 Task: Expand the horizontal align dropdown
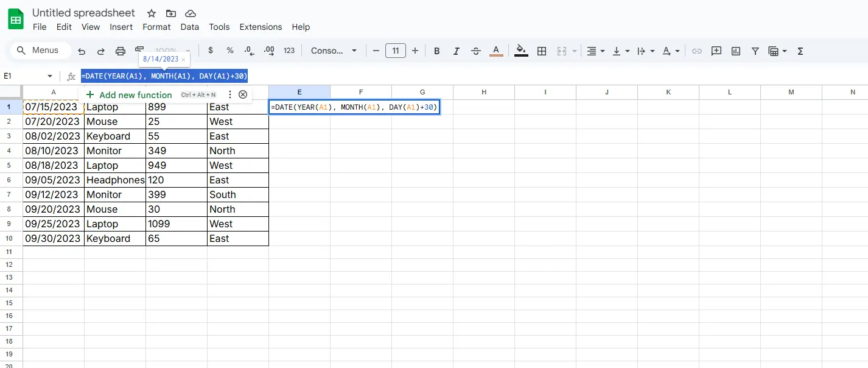click(x=595, y=51)
